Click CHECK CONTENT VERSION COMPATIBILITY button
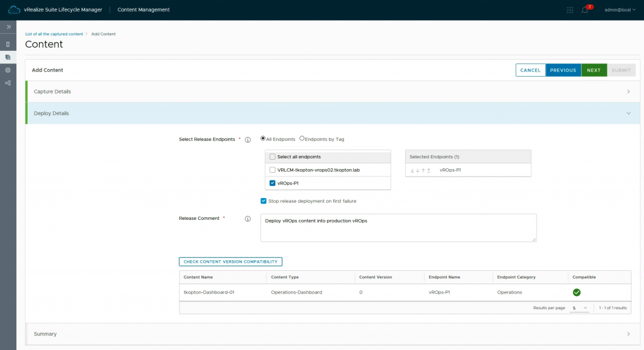644x350 pixels. (x=230, y=262)
